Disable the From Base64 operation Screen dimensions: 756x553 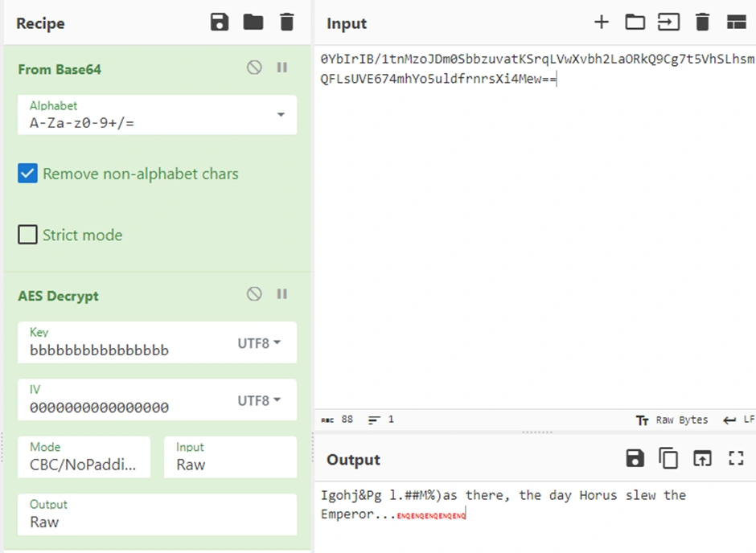pos(254,68)
